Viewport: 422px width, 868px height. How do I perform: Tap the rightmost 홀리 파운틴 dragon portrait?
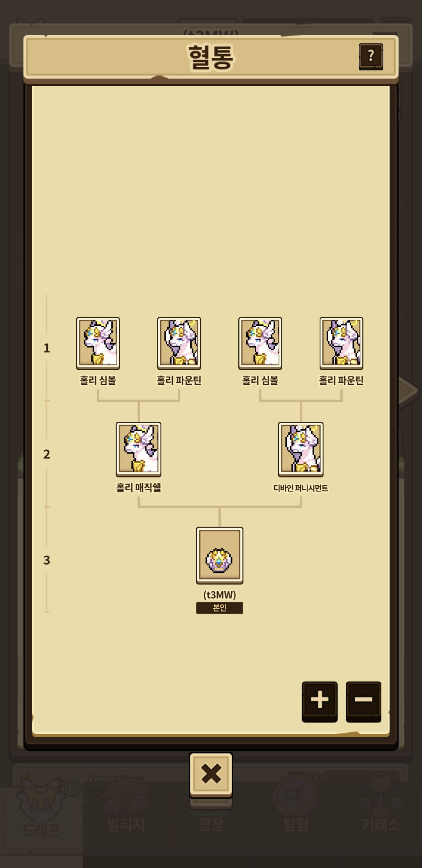(342, 343)
